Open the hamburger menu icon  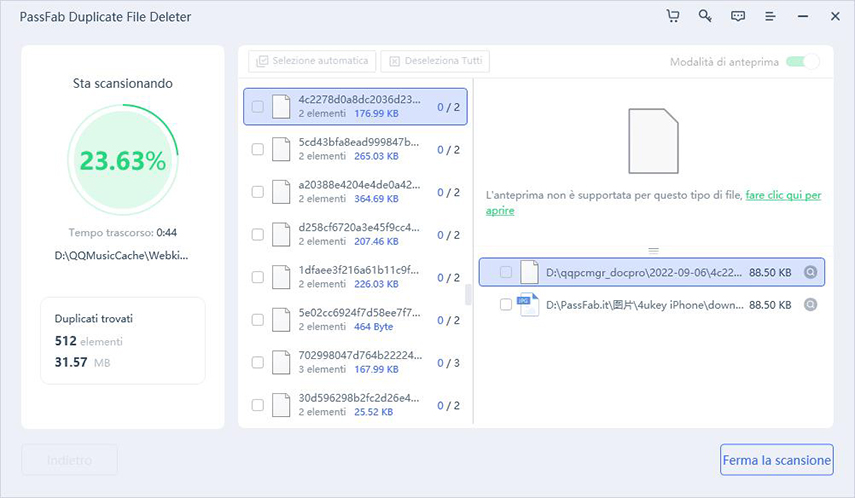pyautogui.click(x=770, y=17)
